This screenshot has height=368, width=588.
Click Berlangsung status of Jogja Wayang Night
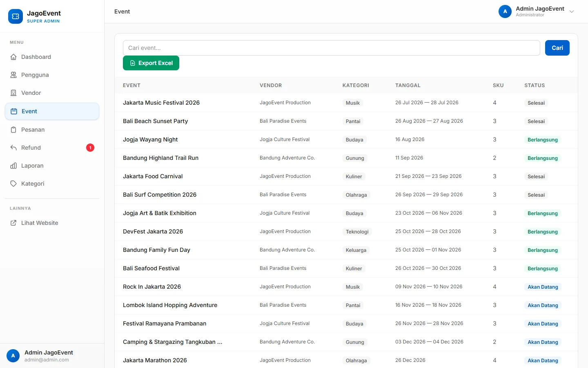[x=543, y=140]
